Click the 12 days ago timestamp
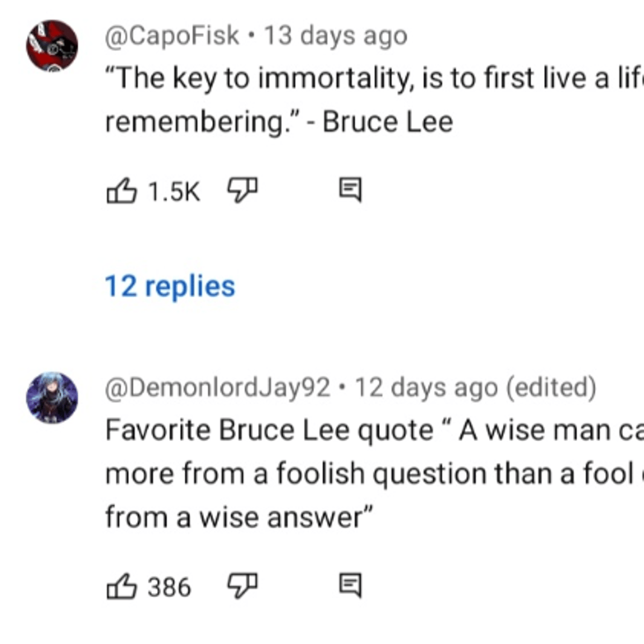This screenshot has height=644, width=644. (x=427, y=388)
